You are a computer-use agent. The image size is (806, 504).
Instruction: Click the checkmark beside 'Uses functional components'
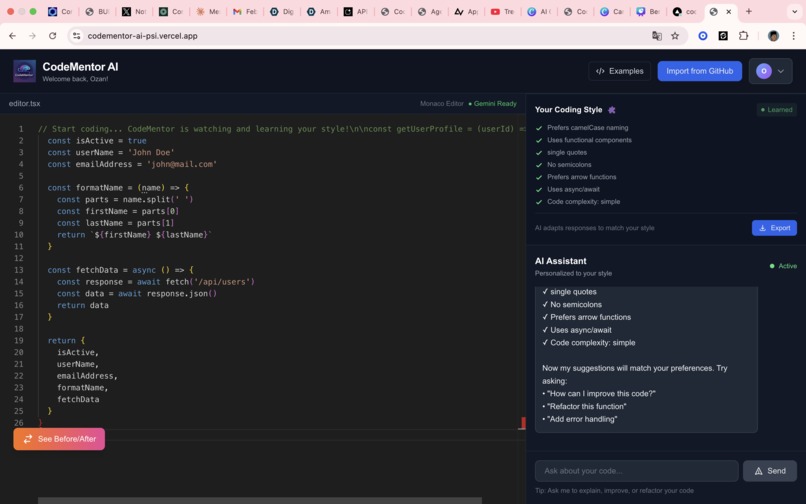(539, 140)
